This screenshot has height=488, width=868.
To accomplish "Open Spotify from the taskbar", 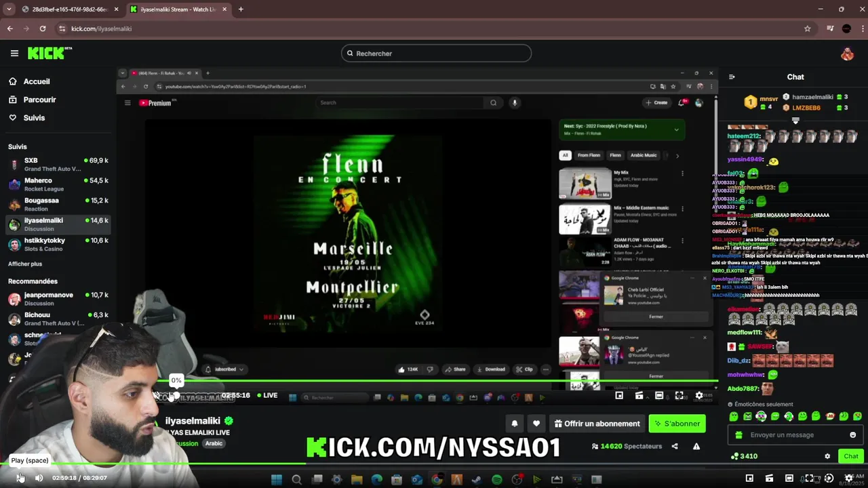I will pos(496,479).
